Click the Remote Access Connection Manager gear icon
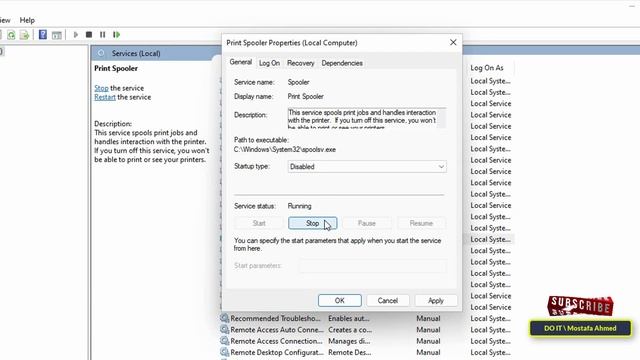The image size is (640, 360). click(224, 340)
